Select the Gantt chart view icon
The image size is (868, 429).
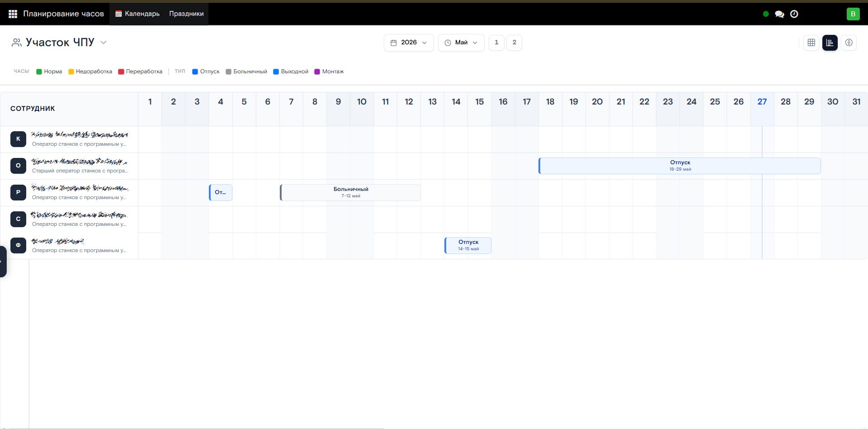[x=830, y=43]
